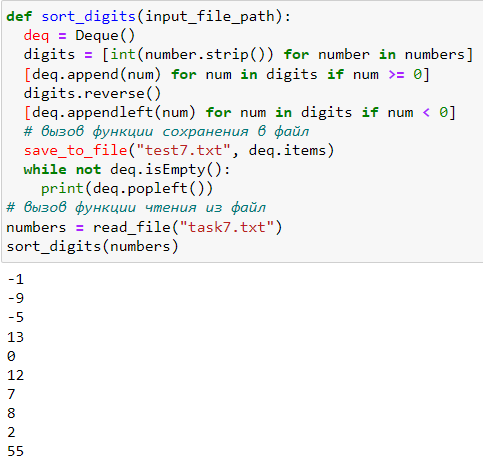Click the read_file call

188,227
